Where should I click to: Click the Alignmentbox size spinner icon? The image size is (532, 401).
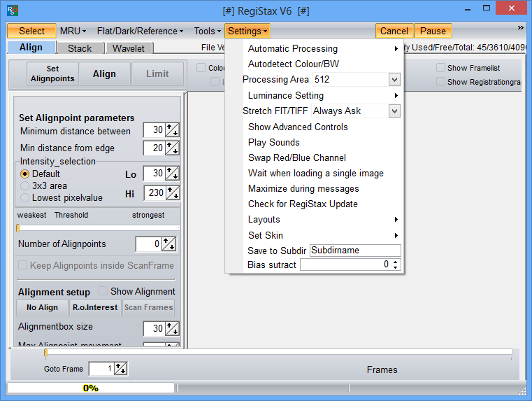tap(172, 329)
